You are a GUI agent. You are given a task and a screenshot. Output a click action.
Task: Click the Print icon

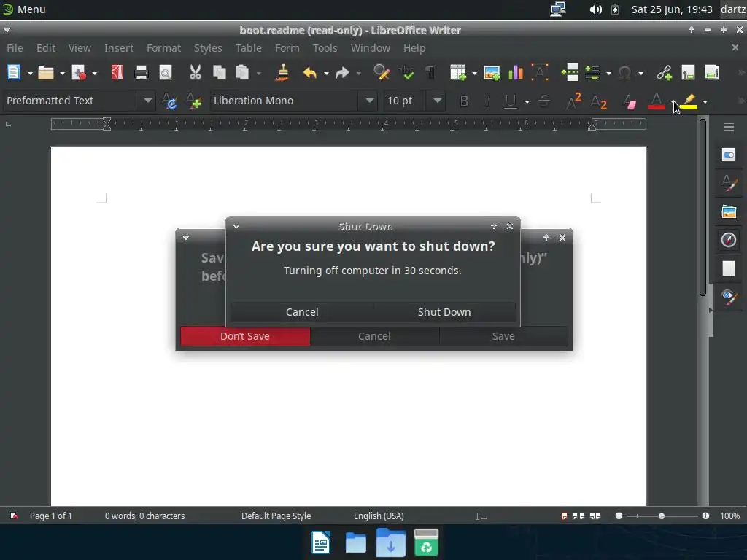tap(142, 73)
